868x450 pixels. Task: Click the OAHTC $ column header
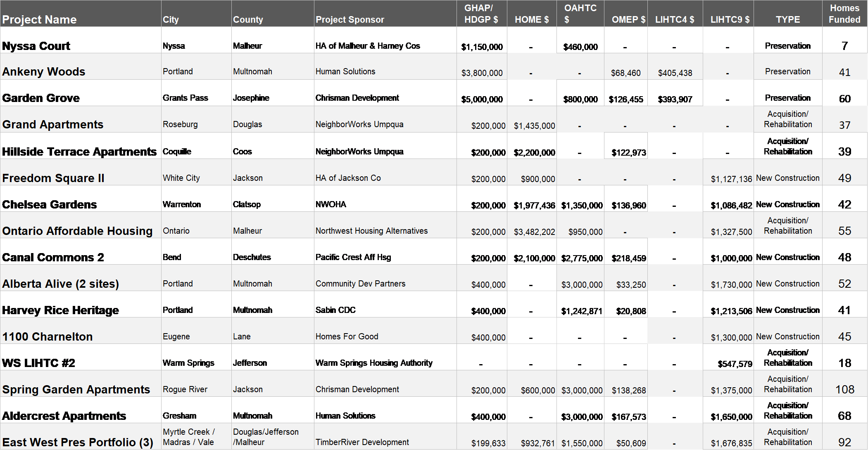tap(580, 14)
